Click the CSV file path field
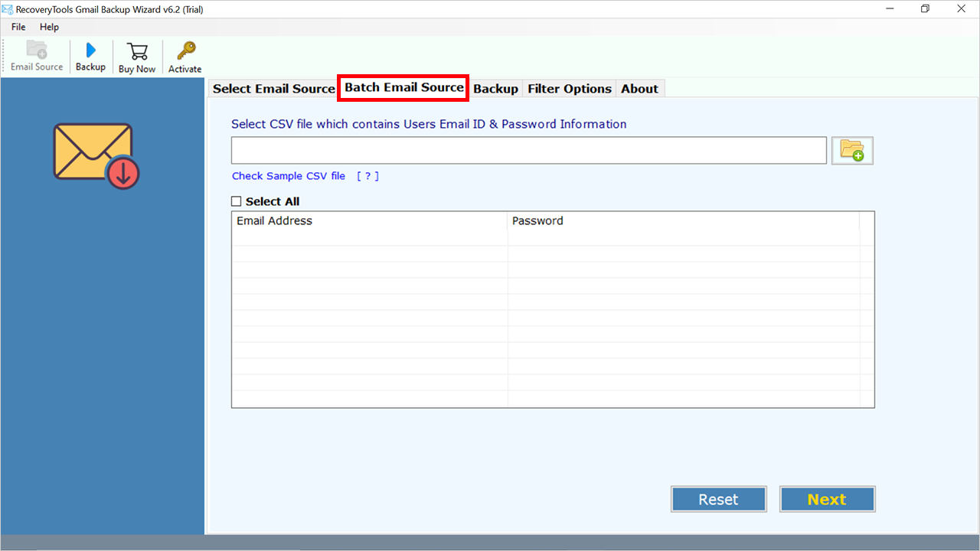The height and width of the screenshot is (551, 980). point(529,151)
